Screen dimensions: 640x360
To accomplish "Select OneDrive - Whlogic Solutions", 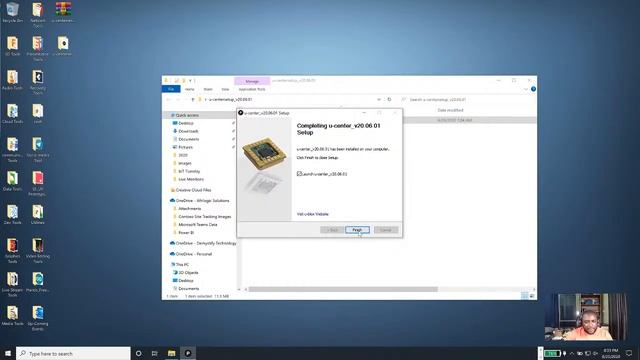I will coord(202,201).
